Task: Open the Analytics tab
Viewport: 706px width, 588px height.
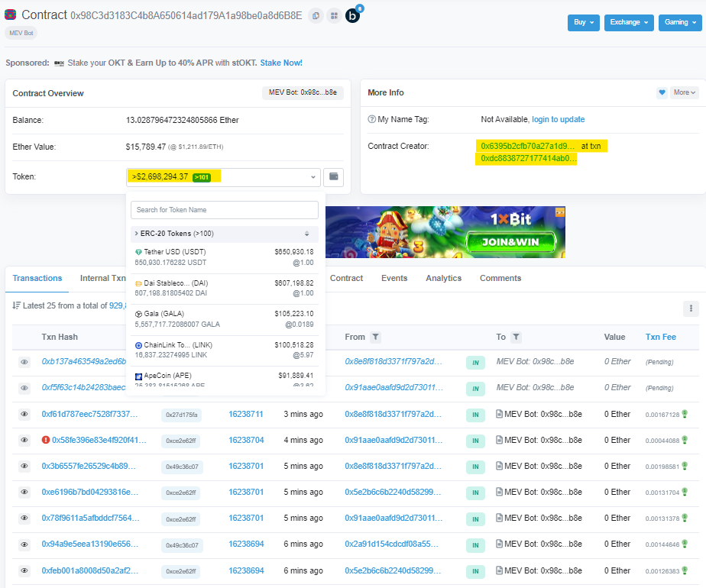Action: click(x=443, y=279)
